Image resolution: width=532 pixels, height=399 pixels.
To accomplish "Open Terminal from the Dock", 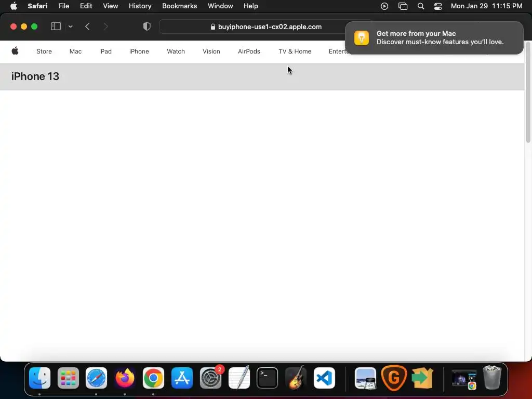I will [x=268, y=378].
